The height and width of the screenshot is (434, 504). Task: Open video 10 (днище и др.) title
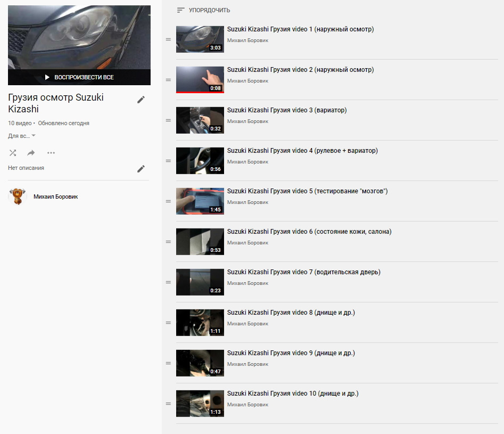click(x=293, y=394)
